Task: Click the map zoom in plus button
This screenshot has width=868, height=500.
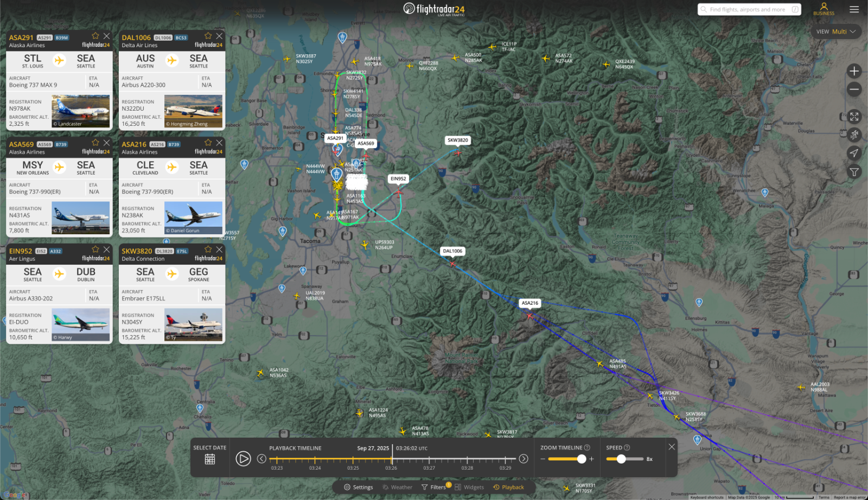Action: [x=854, y=71]
